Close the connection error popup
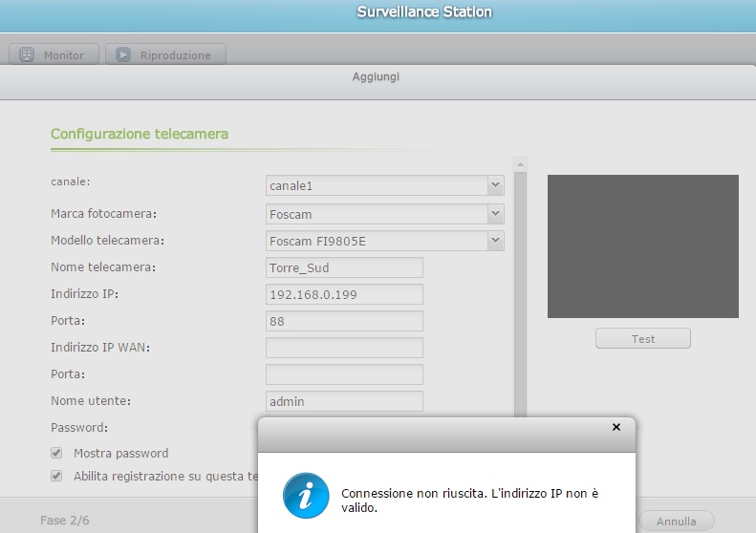 click(616, 427)
